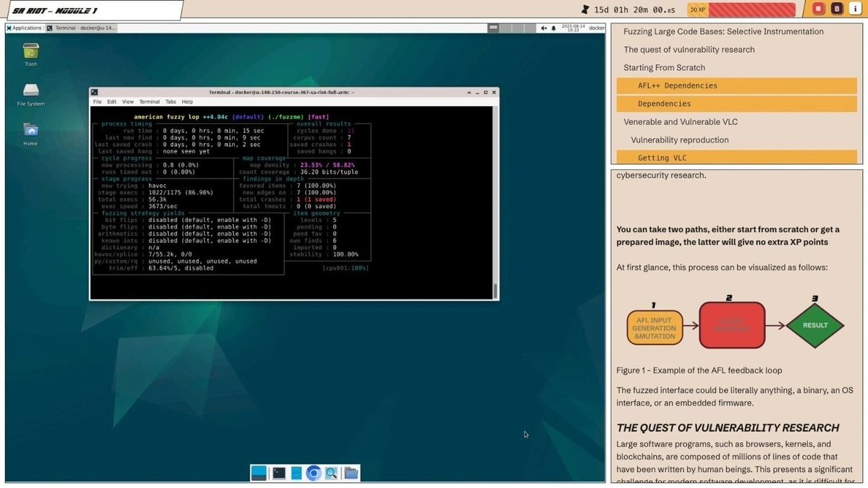This screenshot has width=868, height=488.
Task: Click the red box in the diagram
Action: [732, 325]
